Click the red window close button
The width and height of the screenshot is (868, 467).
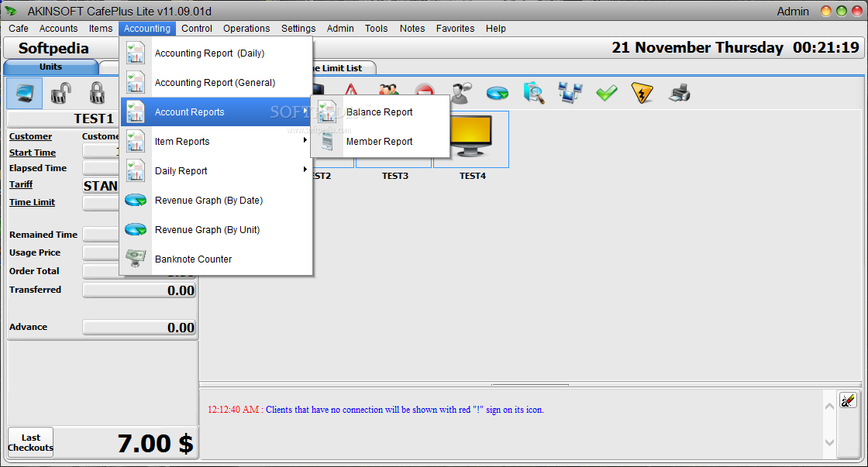click(856, 11)
